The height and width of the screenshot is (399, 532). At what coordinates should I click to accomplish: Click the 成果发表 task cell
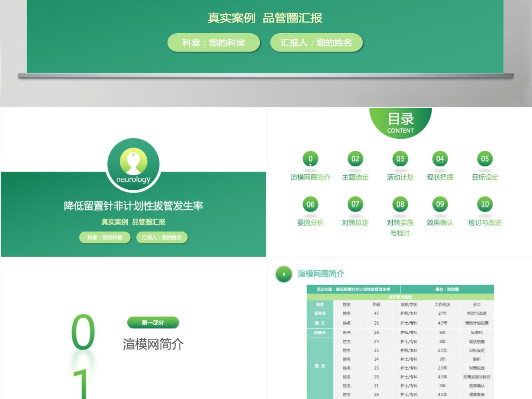point(477,395)
